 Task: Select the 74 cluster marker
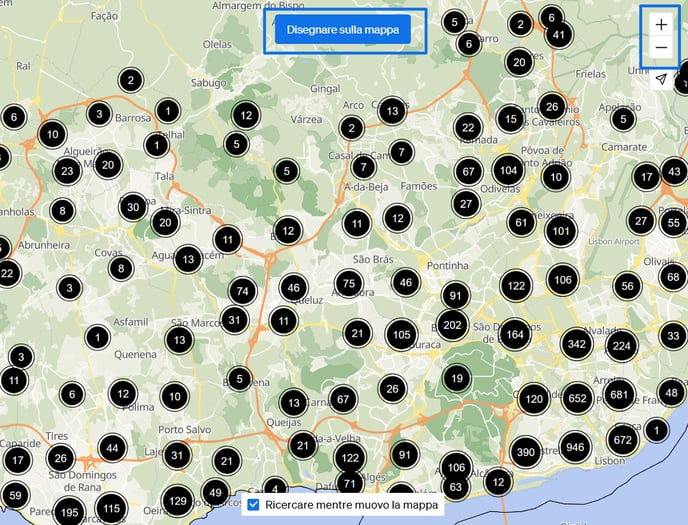241,291
